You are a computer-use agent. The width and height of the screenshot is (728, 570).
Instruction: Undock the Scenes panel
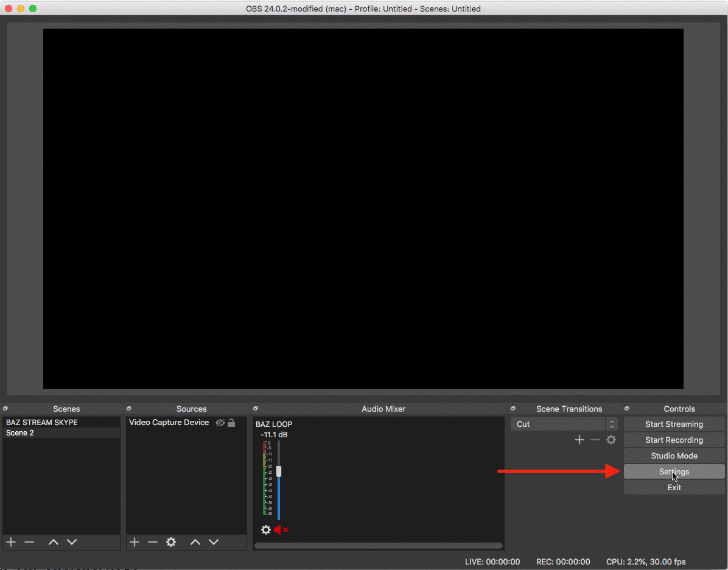point(5,409)
